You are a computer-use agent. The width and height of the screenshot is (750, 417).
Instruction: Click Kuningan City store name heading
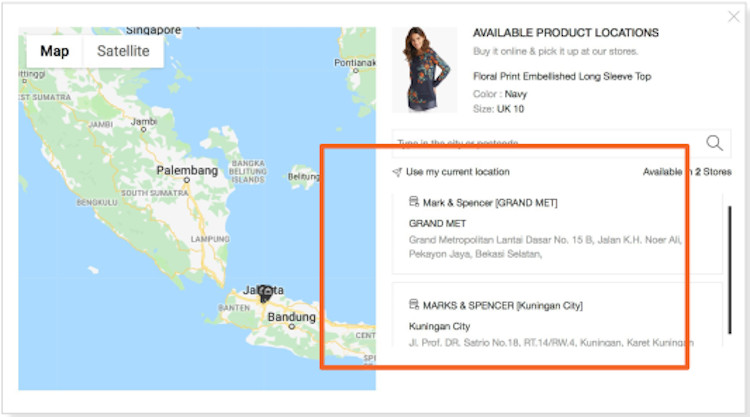click(x=439, y=326)
